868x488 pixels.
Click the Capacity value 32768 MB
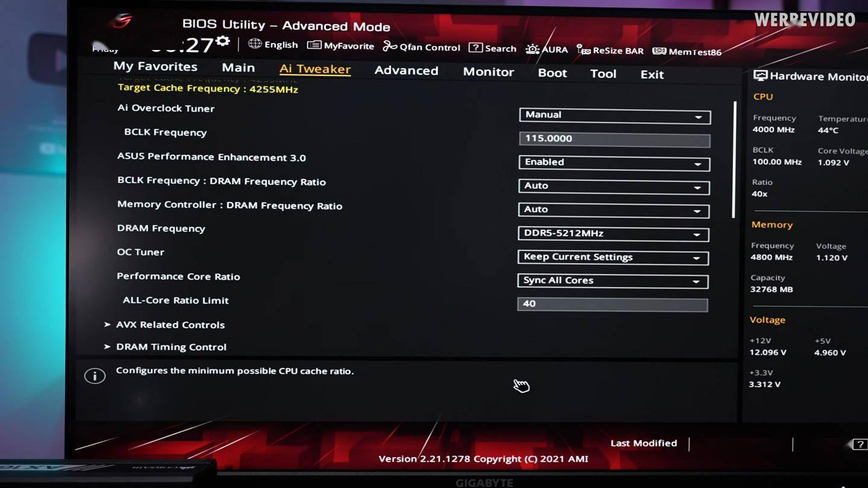coord(772,289)
